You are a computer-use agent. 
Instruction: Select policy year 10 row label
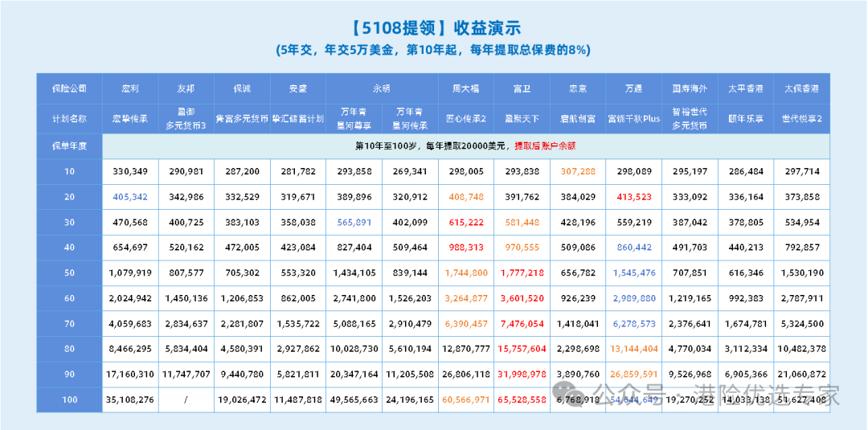pos(69,171)
